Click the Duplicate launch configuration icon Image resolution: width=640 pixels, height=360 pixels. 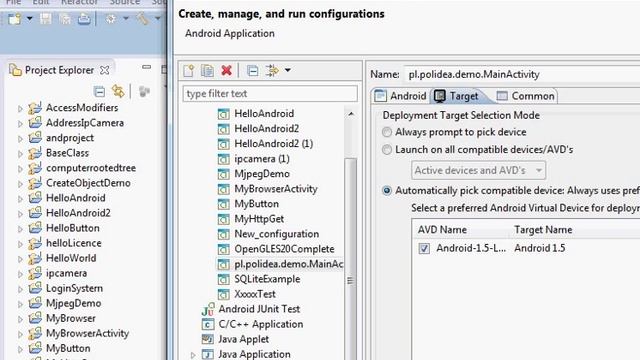(x=207, y=71)
